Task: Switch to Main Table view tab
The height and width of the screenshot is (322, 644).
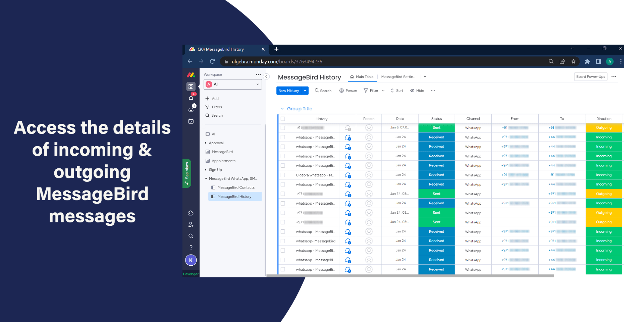Action: [362, 77]
